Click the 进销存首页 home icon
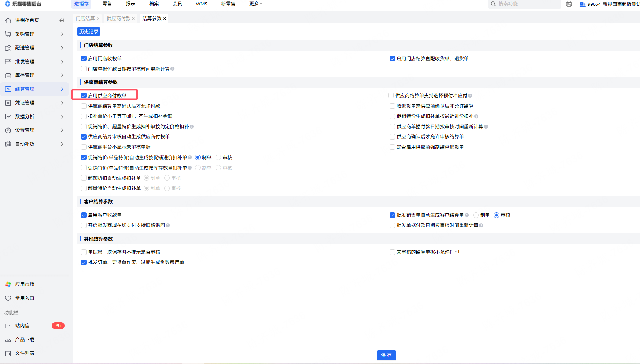This screenshot has width=640, height=364. pos(8,21)
